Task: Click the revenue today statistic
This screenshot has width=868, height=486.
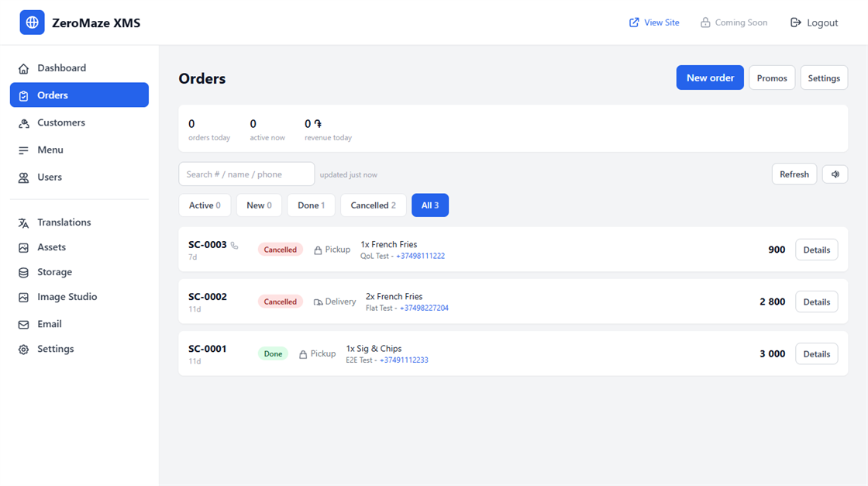Action: (x=328, y=130)
